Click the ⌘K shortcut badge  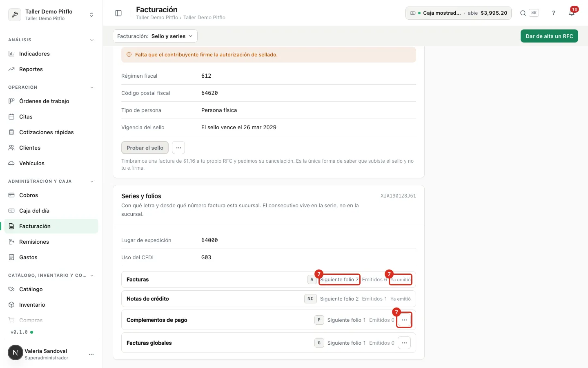pyautogui.click(x=534, y=13)
